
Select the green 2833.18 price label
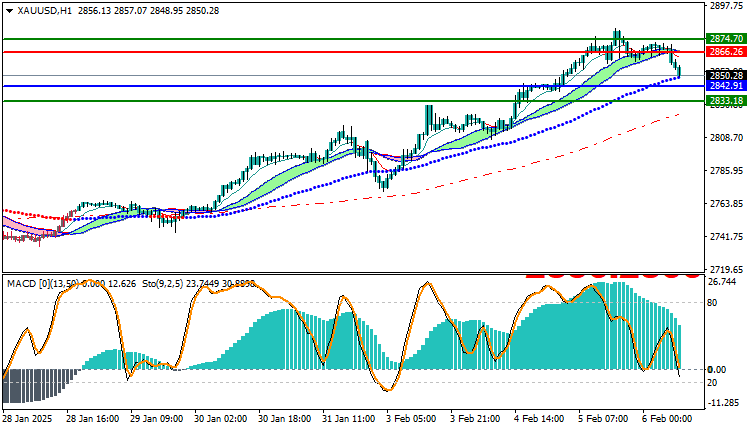726,101
